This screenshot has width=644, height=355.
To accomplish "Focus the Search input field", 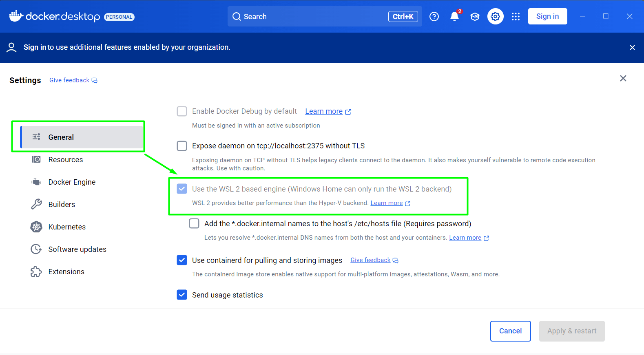I will click(325, 17).
